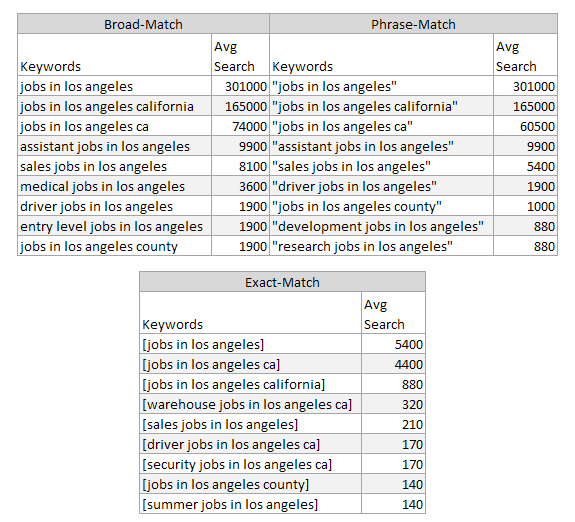
Task: Select the Broad-Match header cell
Action: point(143,24)
